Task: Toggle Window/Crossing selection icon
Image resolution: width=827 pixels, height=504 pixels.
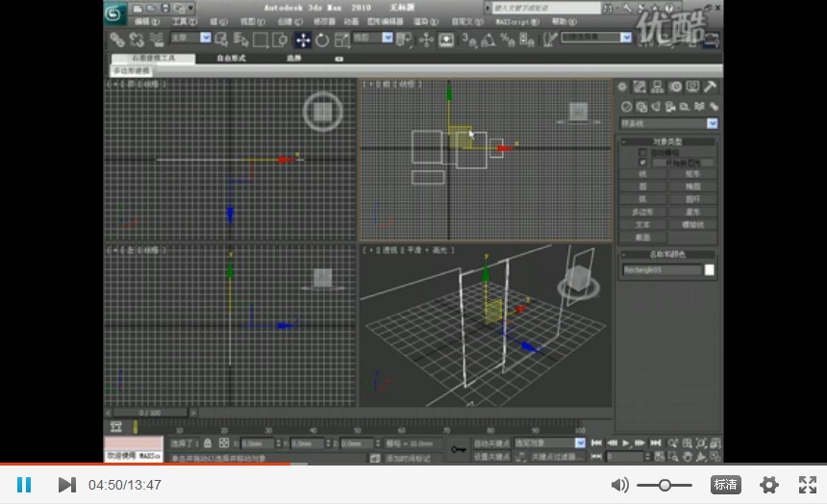Action: point(280,39)
